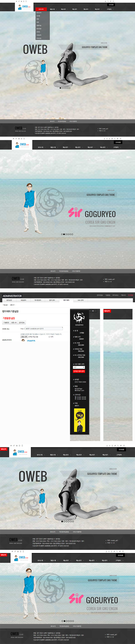Select 조직도 in the open submenu
This screenshot has height=644, width=135.
click(38, 32)
